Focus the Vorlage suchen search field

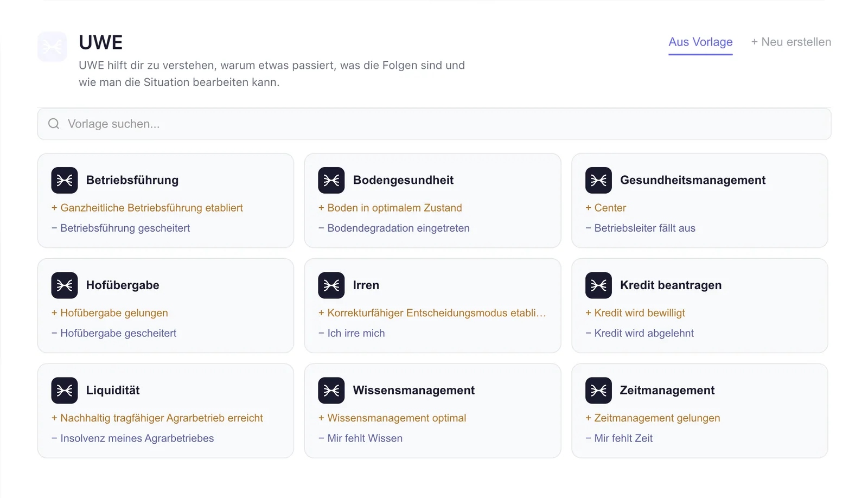click(434, 124)
